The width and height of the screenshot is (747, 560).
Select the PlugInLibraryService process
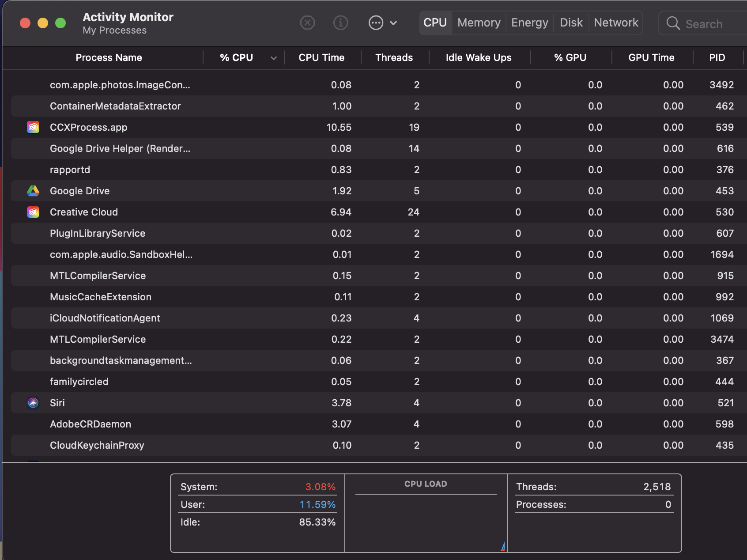98,233
